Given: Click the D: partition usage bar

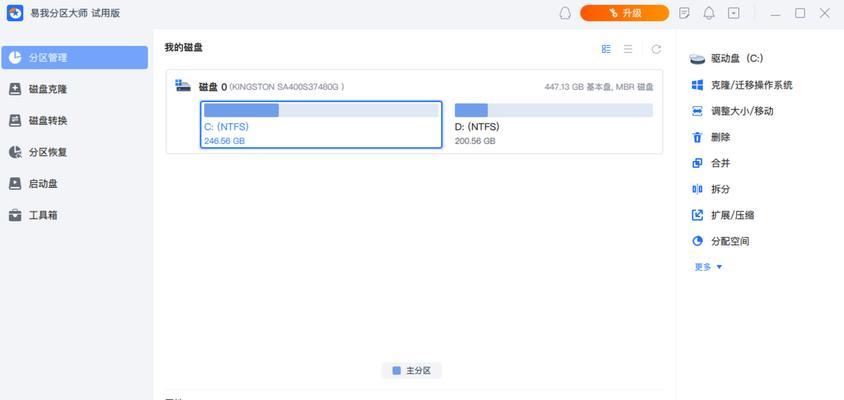Looking at the screenshot, I should [554, 110].
